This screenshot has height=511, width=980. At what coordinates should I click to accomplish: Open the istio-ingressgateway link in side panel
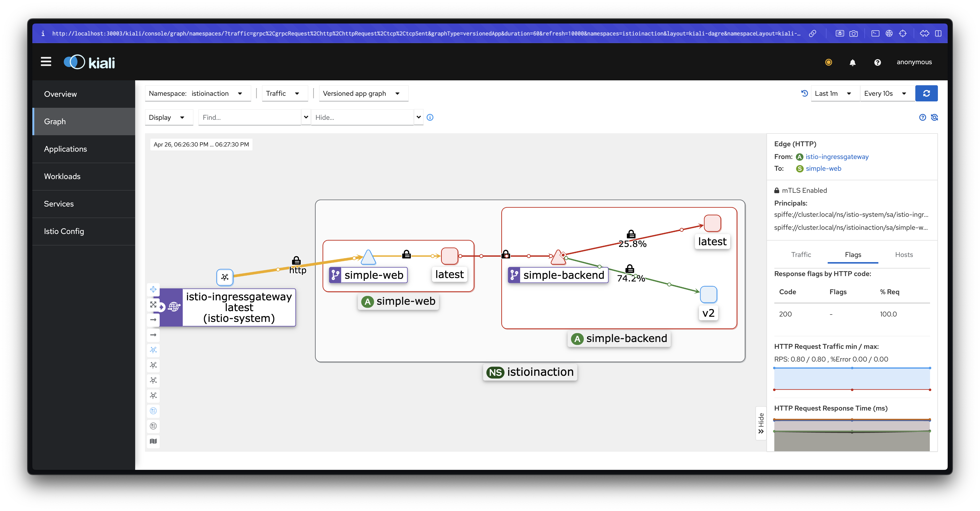[837, 156]
